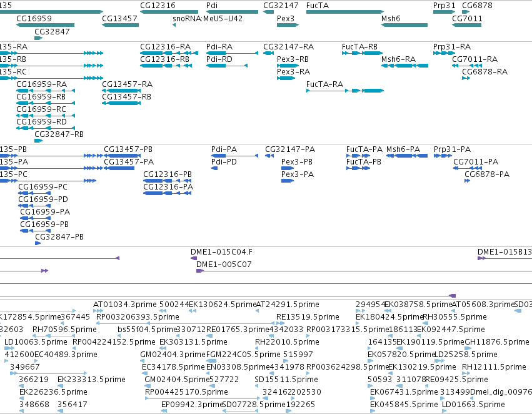The image size is (532, 414).
Task: Select the CG6878 gene label
Action: (x=477, y=6)
